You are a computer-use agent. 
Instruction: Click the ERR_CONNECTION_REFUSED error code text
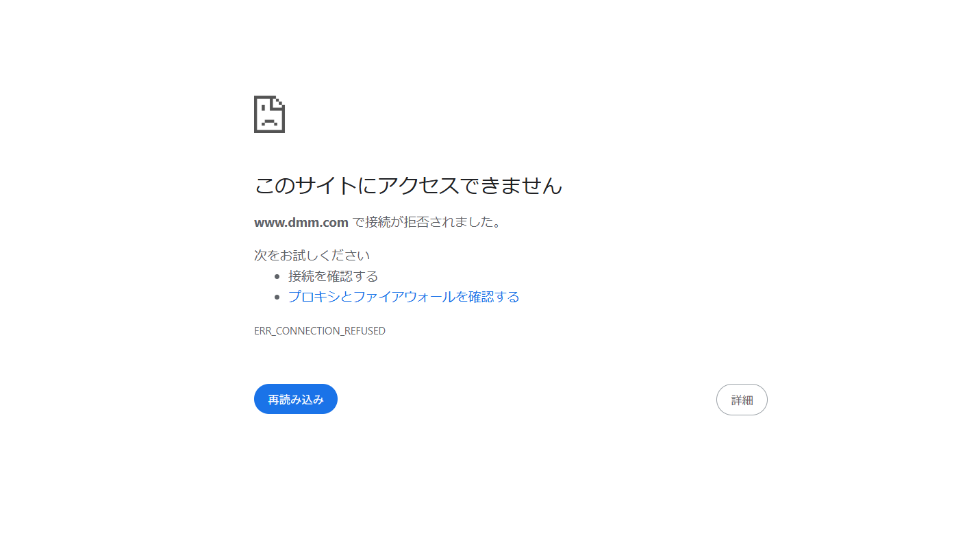[320, 331]
